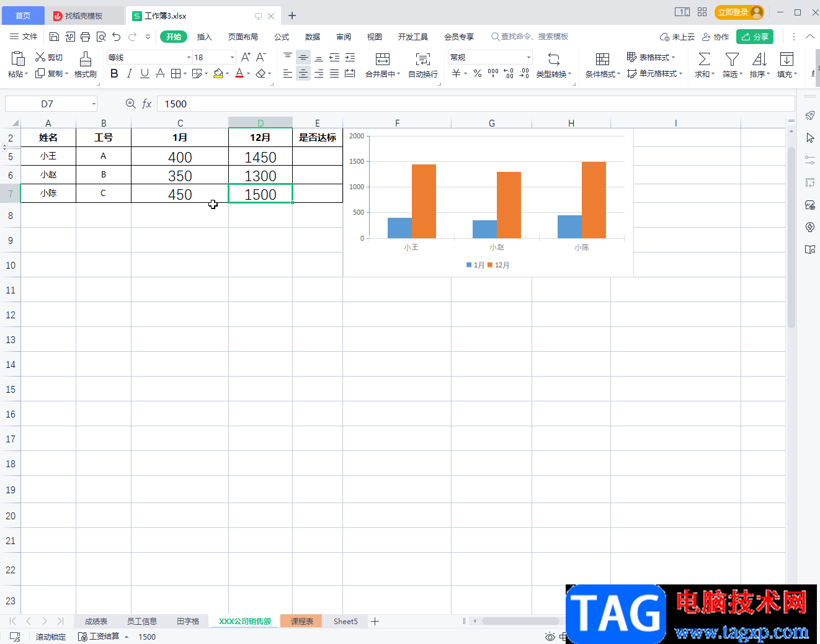Click the Save icon in quick access toolbar
This screenshot has height=644, width=820.
click(54, 37)
